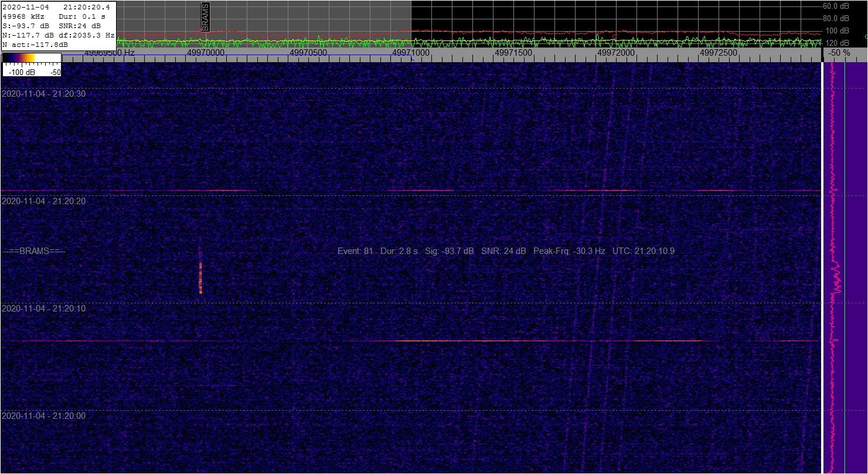The width and height of the screenshot is (868, 474).
Task: Click the --==BRAMS==-- waterfall annotation
Action: [34, 251]
